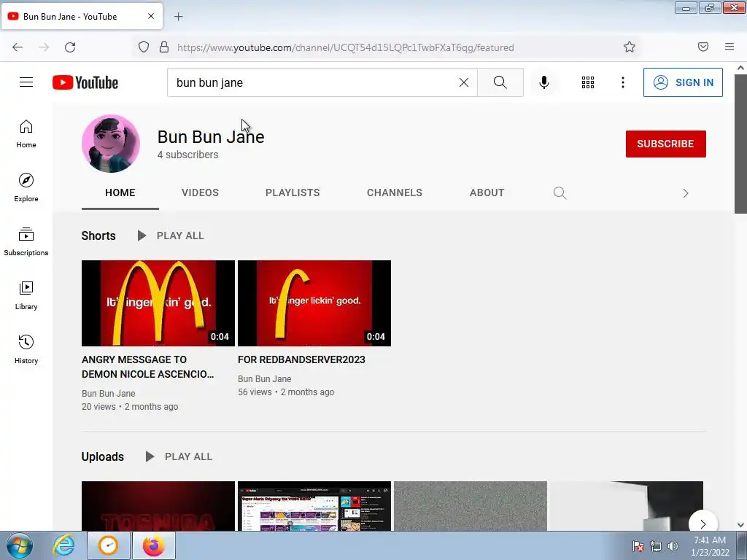
Task: Open the gray static upload thumbnail
Action: 471,506
